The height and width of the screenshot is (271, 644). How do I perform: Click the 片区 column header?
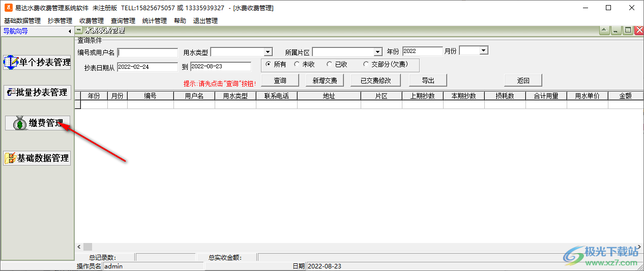click(x=382, y=96)
